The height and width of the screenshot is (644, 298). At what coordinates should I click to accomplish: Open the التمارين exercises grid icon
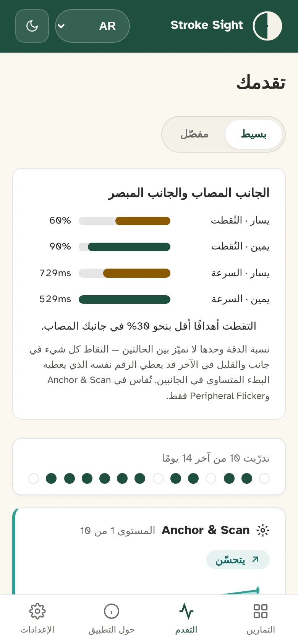[x=261, y=611]
